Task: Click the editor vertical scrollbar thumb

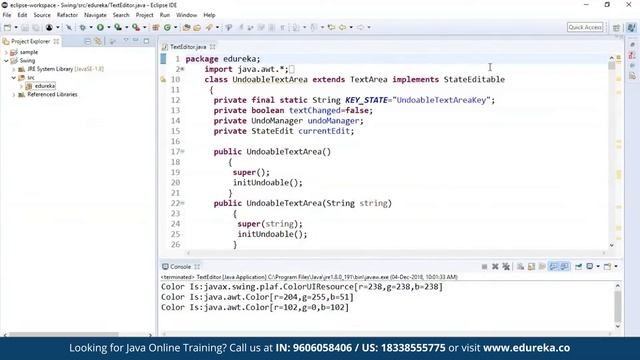Action: (x=611, y=65)
